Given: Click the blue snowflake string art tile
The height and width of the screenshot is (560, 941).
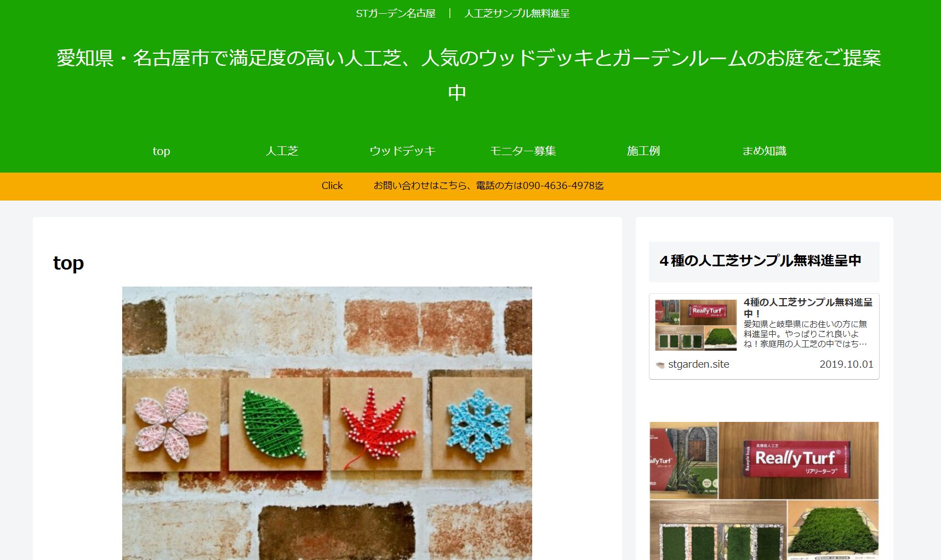Looking at the screenshot, I should pos(478,423).
